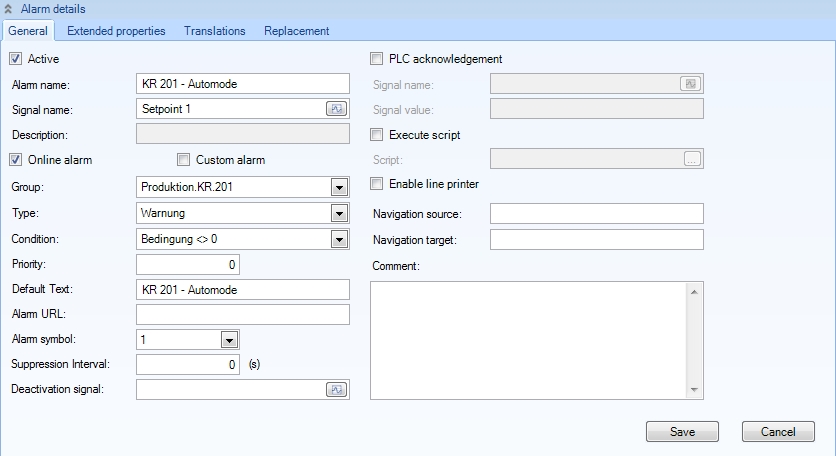
Task: Expand the Alarm symbol dropdown
Action: 229,340
